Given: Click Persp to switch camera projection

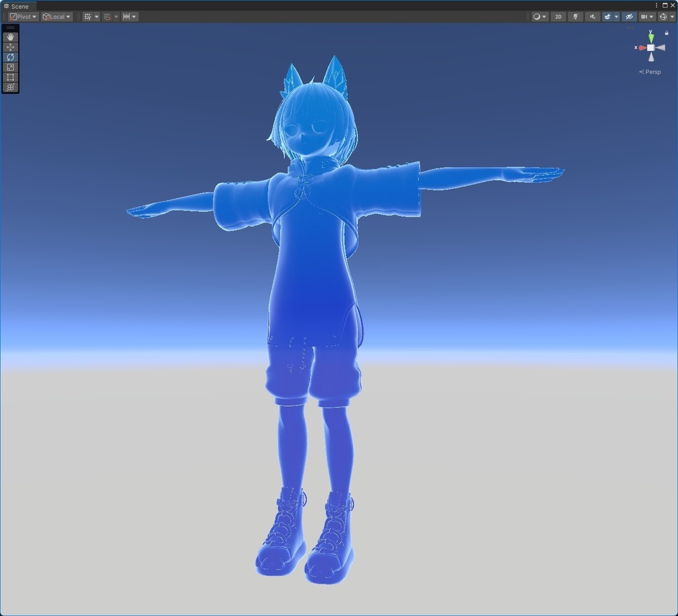Looking at the screenshot, I should tap(651, 72).
